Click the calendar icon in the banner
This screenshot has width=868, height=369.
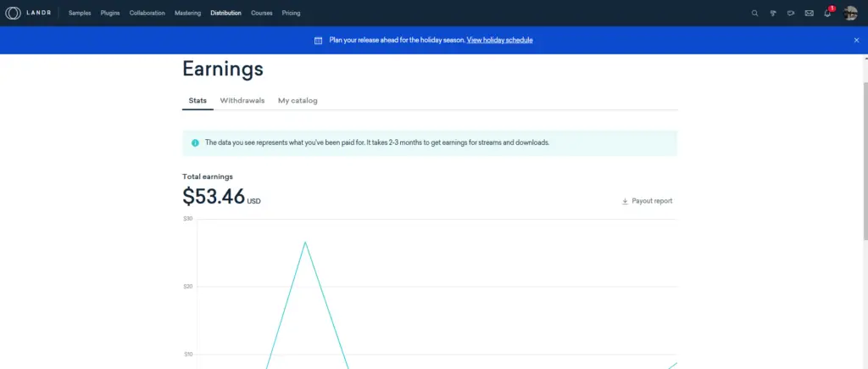click(319, 41)
